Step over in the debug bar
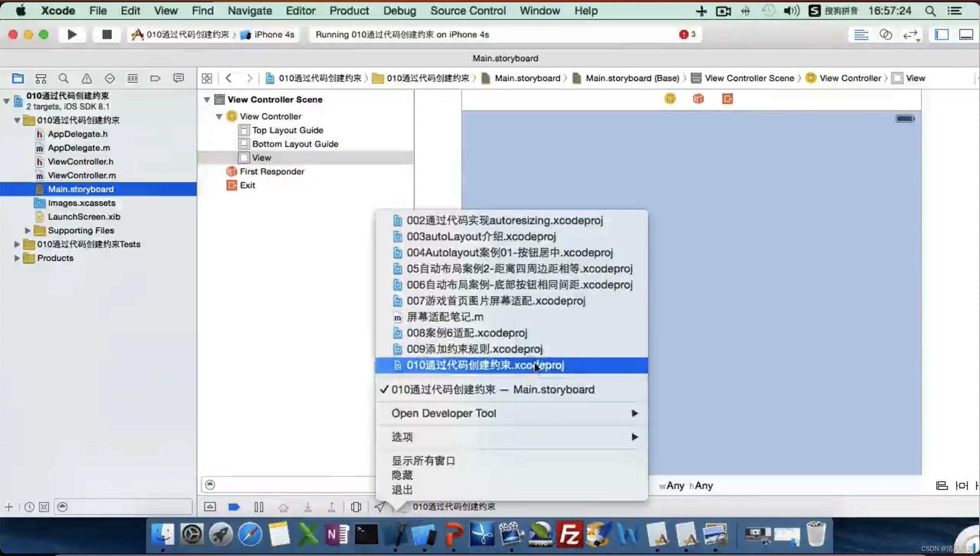 point(284,507)
